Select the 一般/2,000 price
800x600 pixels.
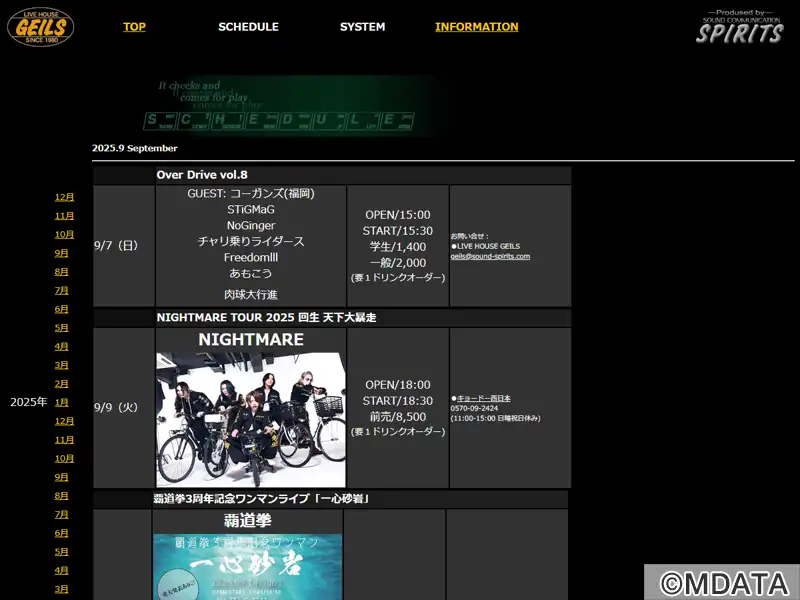click(398, 263)
